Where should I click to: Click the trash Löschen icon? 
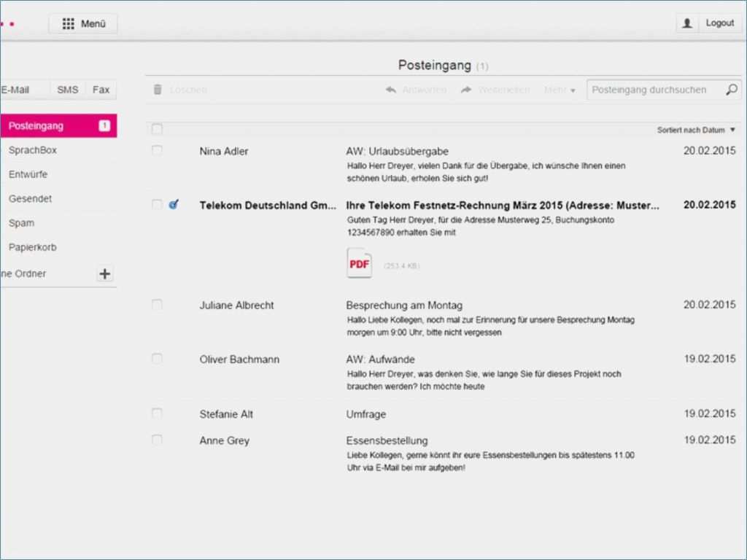(158, 90)
